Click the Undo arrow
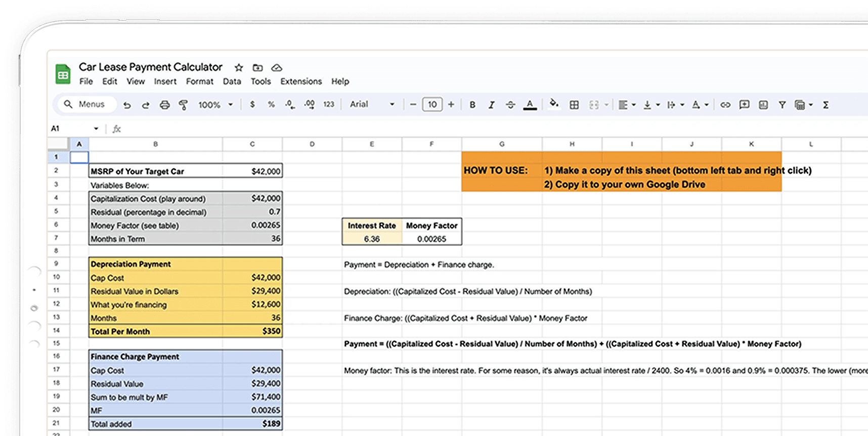Image resolution: width=868 pixels, height=436 pixels. pyautogui.click(x=127, y=105)
